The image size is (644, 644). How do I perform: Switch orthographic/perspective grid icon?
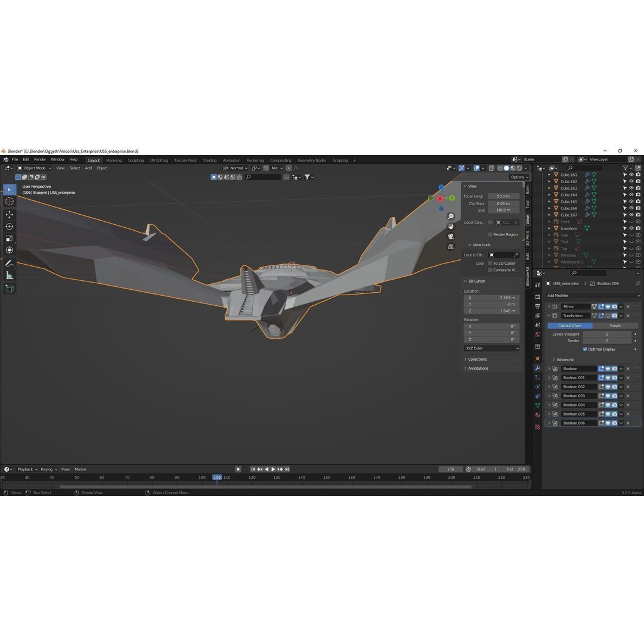(x=451, y=247)
